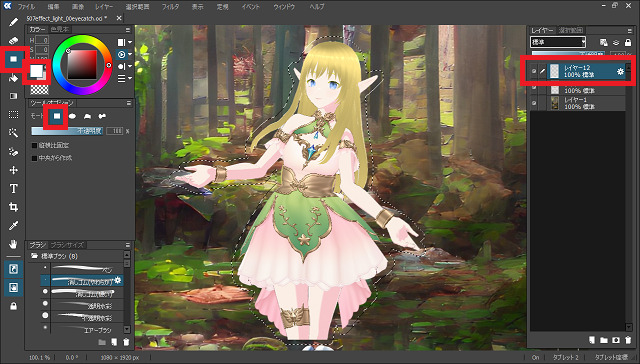Open the フィルタ menu
This screenshot has width=640, height=364.
tap(170, 7)
